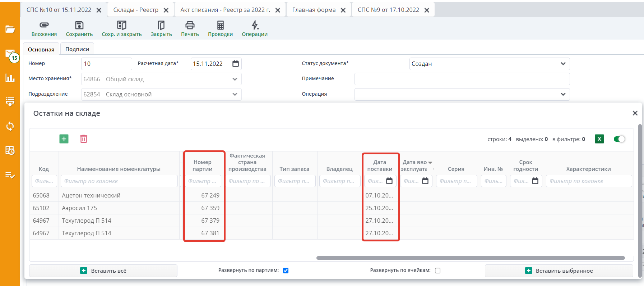The width and height of the screenshot is (644, 286).
Task: Export table with green Excel icon
Action: click(599, 139)
